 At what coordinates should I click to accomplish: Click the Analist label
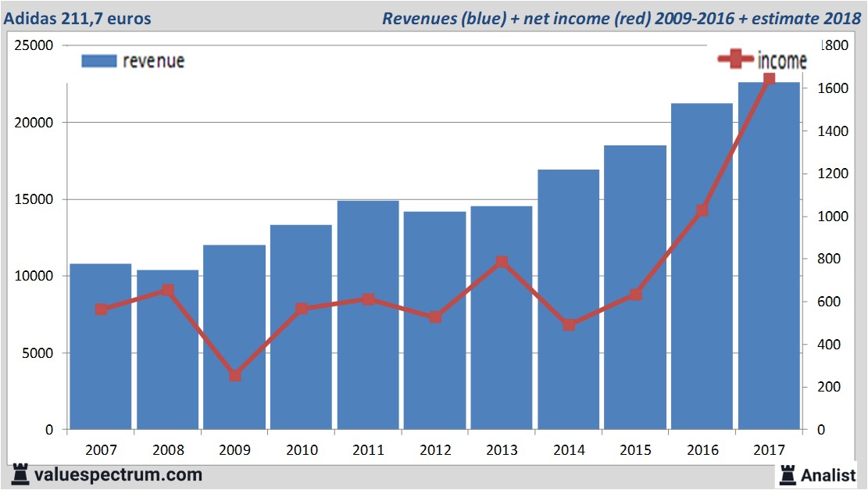coord(828,475)
